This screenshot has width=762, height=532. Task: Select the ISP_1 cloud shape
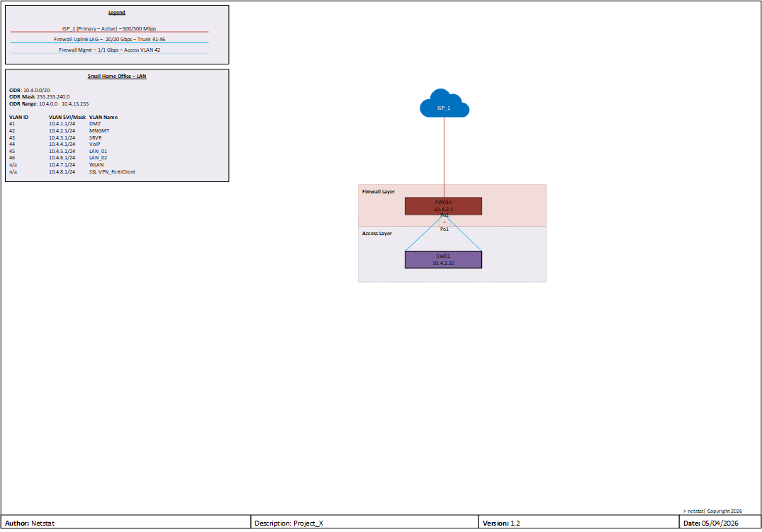coord(444,103)
